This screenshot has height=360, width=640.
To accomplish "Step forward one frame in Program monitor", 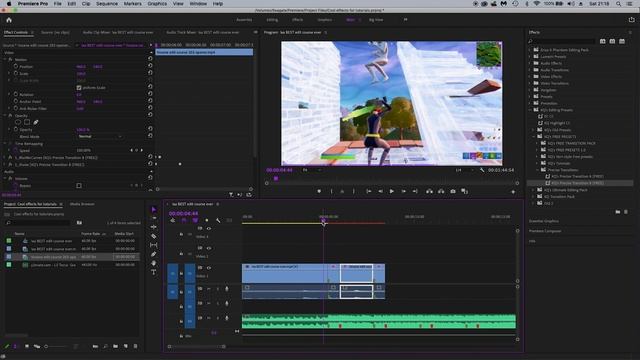I will tap(403, 191).
